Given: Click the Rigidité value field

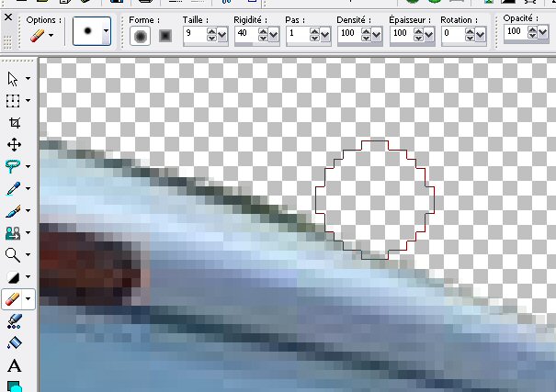Looking at the screenshot, I should point(247,34).
